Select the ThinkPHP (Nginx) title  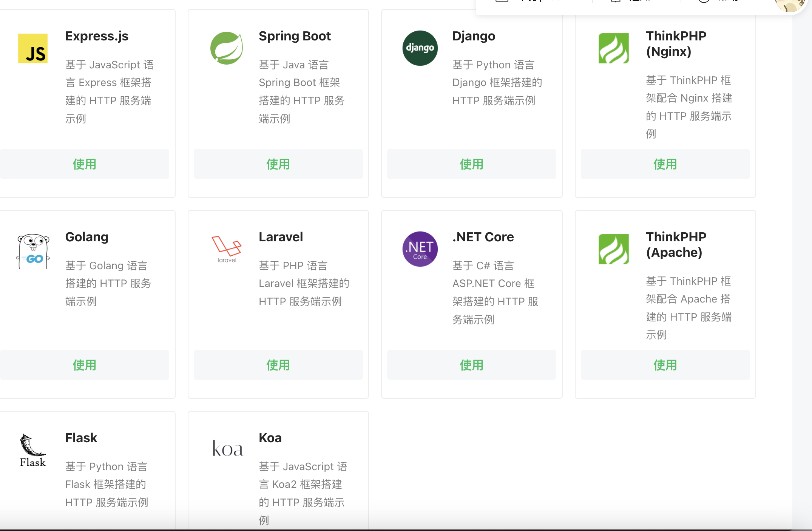[x=676, y=44]
